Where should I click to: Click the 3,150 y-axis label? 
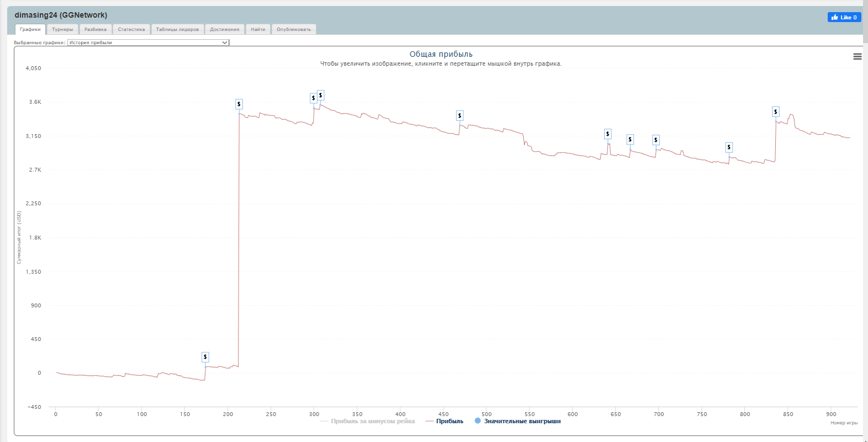pos(33,136)
